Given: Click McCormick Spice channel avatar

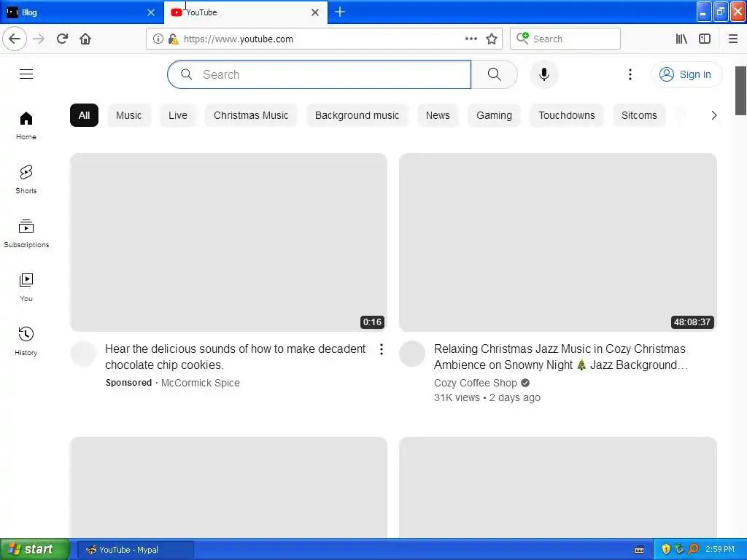Looking at the screenshot, I should [83, 354].
